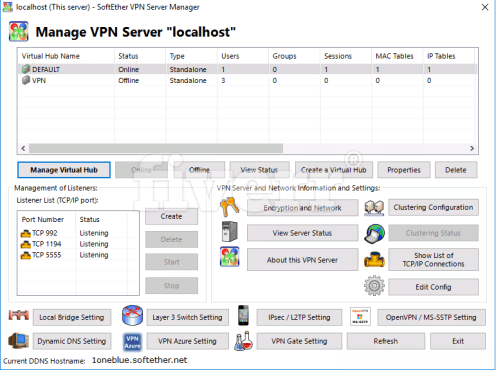Click the Refresh button
This screenshot has height=370, width=496.
click(x=386, y=341)
